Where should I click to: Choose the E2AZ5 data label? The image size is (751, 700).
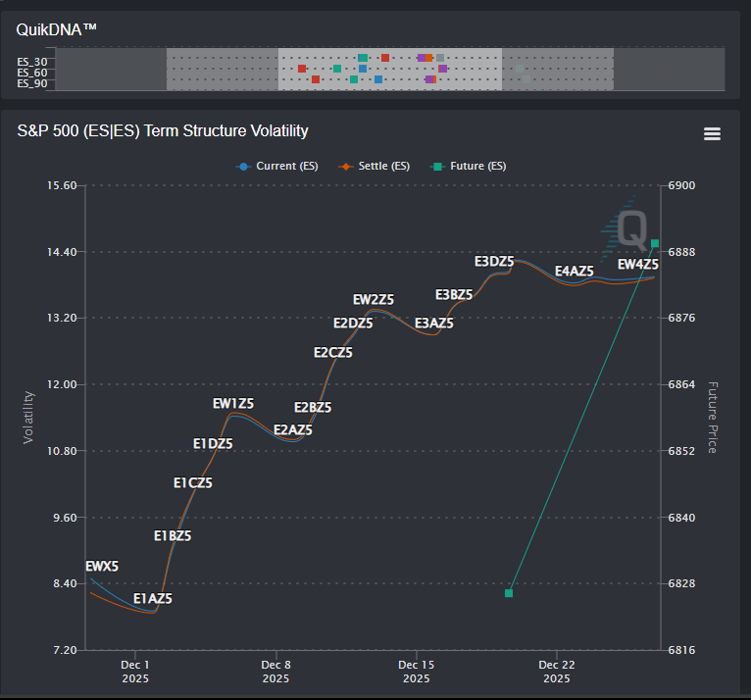tap(292, 430)
